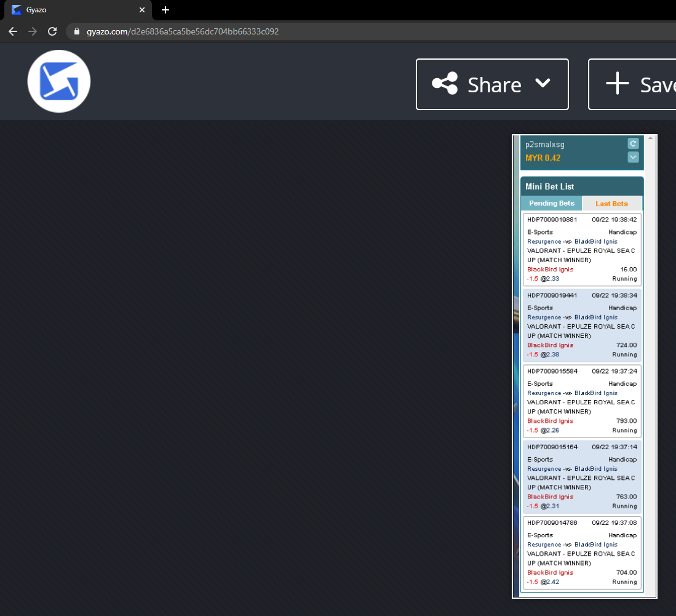The width and height of the screenshot is (676, 616).
Task: Switch to the Last Bets tab
Action: pos(612,204)
